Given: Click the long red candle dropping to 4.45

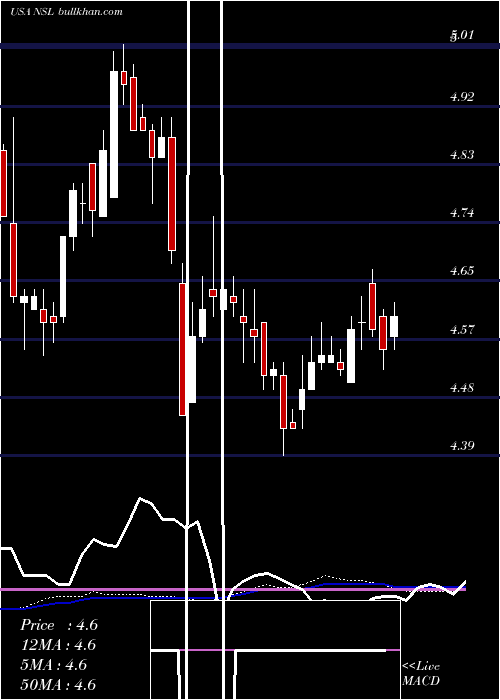Looking at the screenshot, I should [183, 349].
